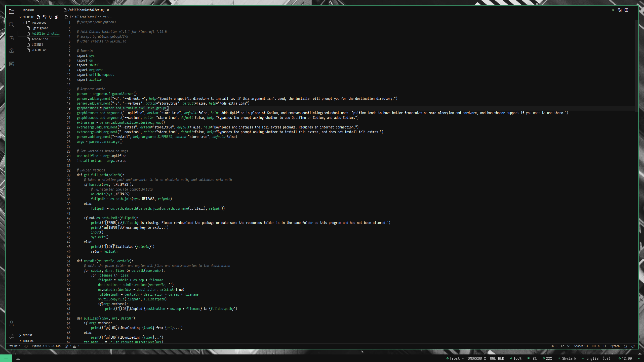Select the FoliClientInstaller.py editor tab
The height and width of the screenshot is (362, 644).
click(86, 10)
